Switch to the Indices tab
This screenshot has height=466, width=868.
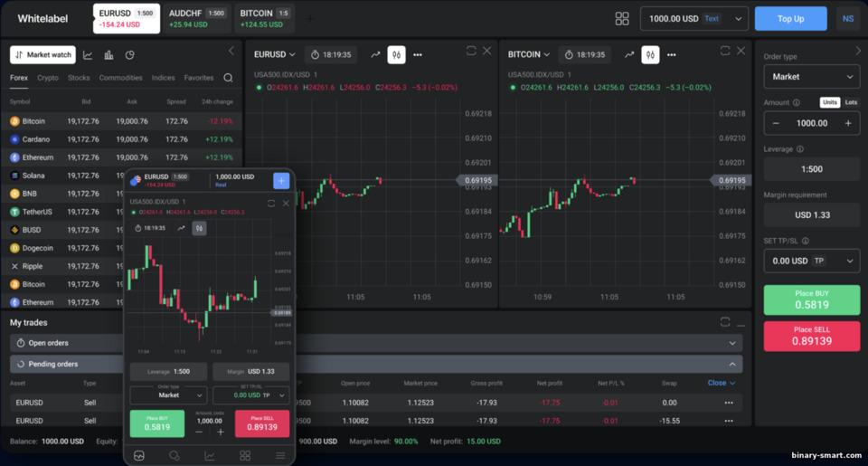click(x=164, y=78)
